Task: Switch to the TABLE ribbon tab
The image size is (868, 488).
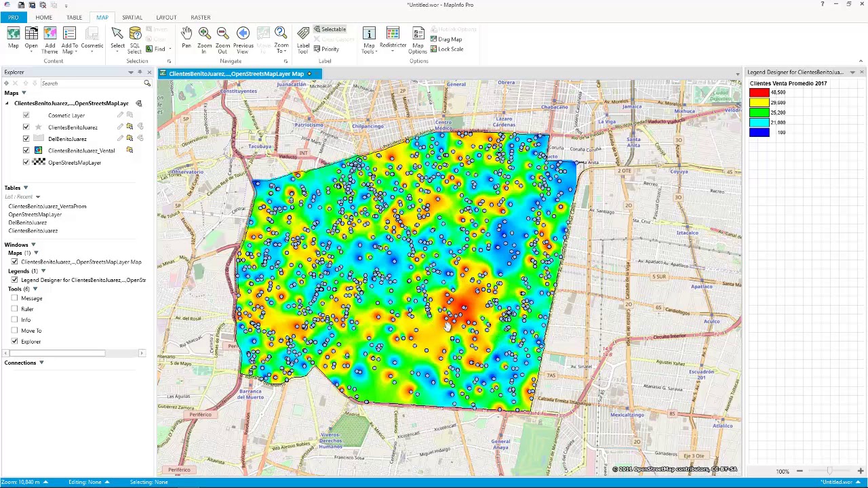Action: click(x=74, y=17)
